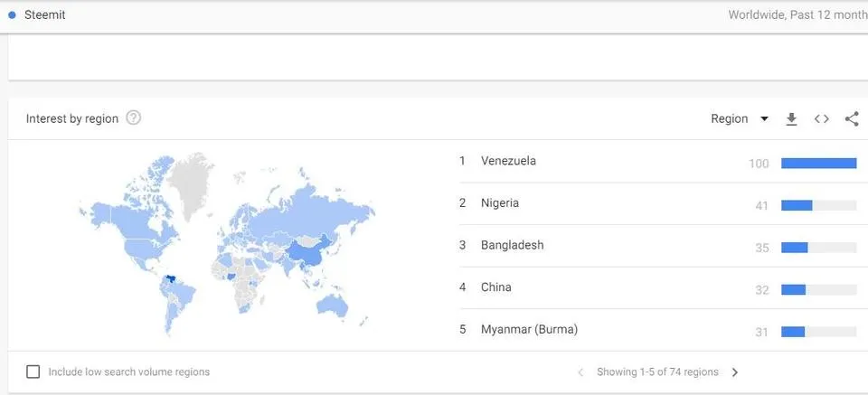Click the previous page arrow
This screenshot has height=395, width=868.
580,372
